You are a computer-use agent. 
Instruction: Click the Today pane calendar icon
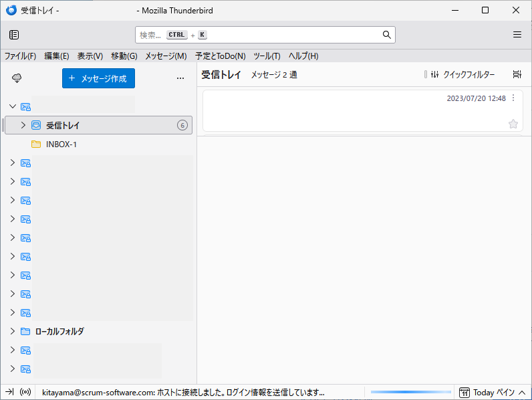(464, 393)
